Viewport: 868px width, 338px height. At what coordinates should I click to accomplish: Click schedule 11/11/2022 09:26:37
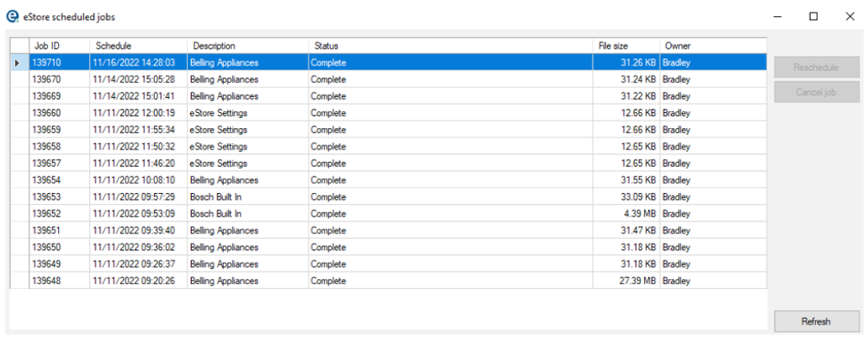click(x=138, y=264)
